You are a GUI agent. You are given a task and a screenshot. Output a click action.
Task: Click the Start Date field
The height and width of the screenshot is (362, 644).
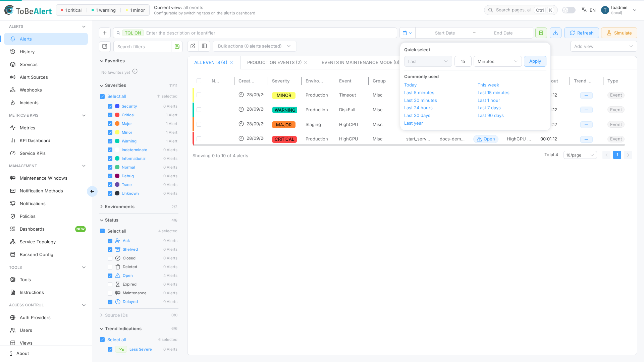click(x=445, y=33)
